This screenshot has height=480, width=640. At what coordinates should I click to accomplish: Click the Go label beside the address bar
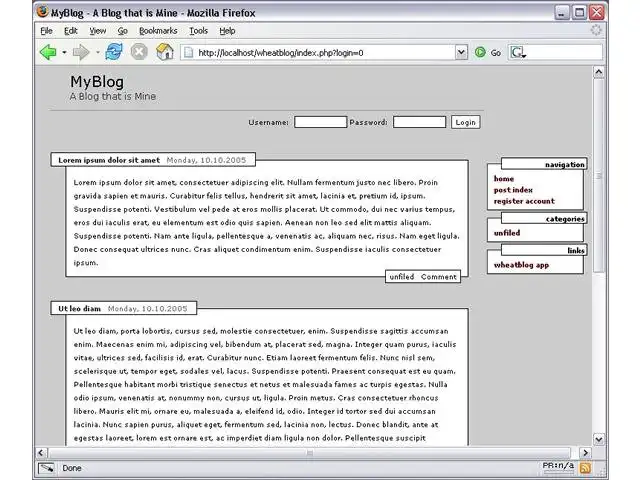(496, 53)
